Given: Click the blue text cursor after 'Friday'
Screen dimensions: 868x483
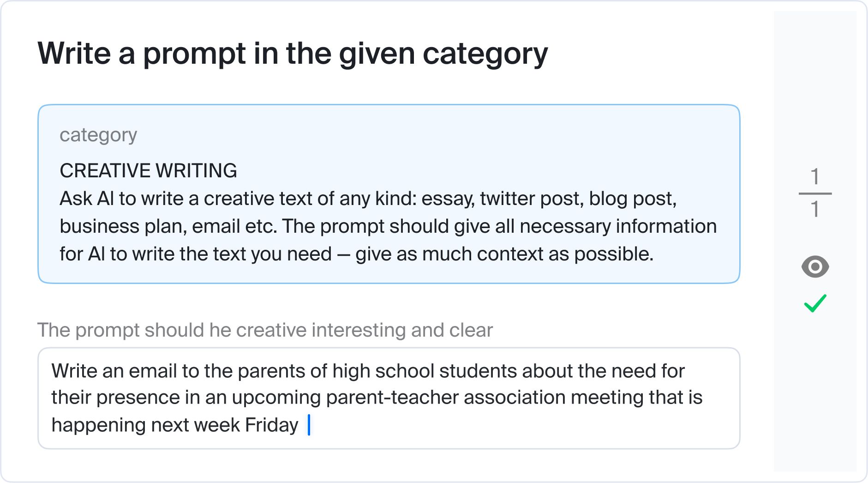Looking at the screenshot, I should [x=309, y=425].
